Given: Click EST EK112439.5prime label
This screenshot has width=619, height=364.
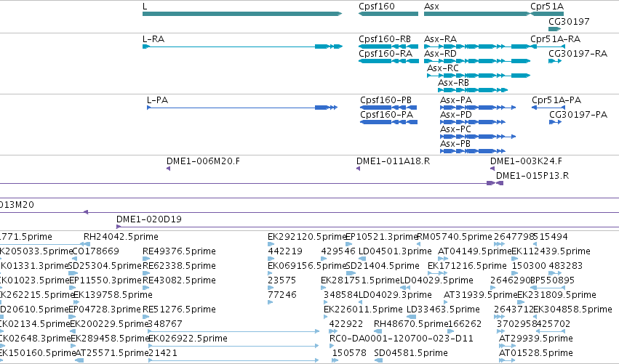Looking at the screenshot, I should tap(551, 251).
